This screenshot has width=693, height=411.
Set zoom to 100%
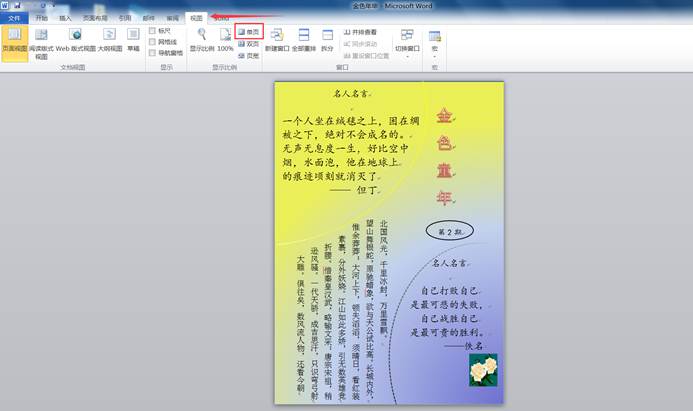[225, 41]
